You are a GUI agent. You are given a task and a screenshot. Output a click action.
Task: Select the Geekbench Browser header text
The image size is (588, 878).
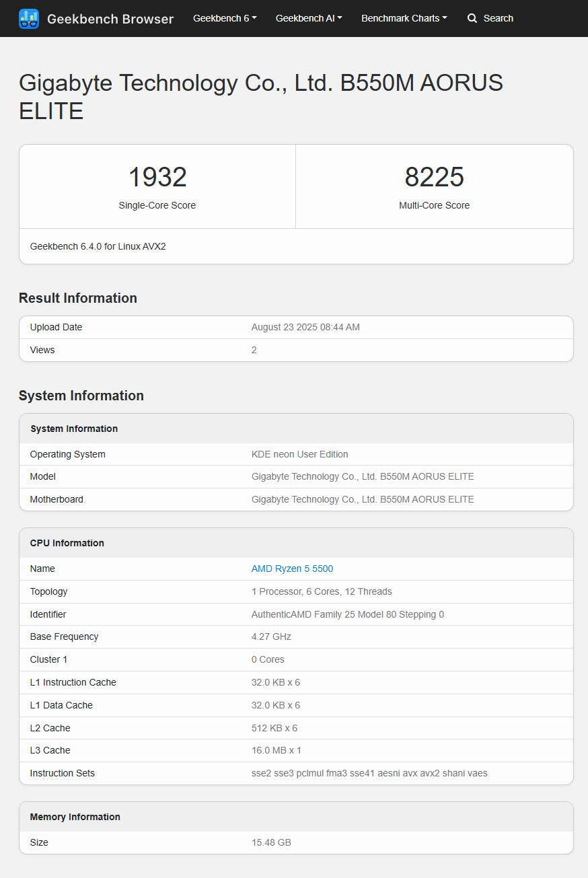pyautogui.click(x=110, y=19)
